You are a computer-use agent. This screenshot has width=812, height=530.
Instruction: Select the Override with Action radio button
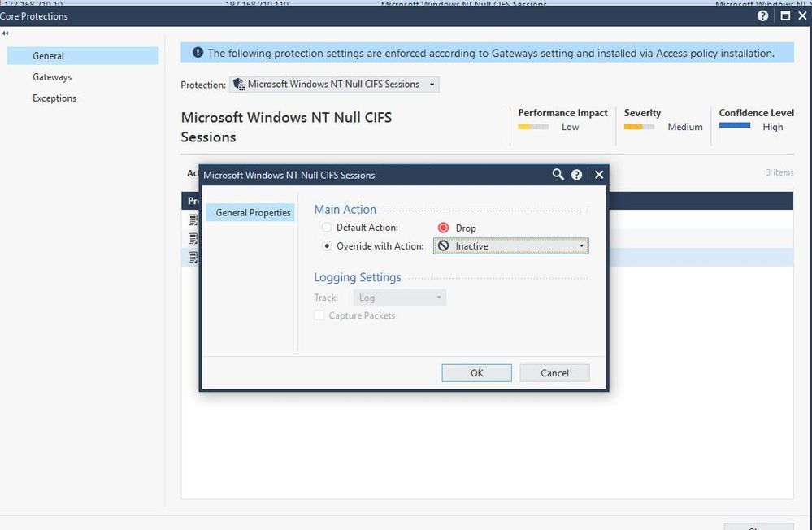(327, 245)
